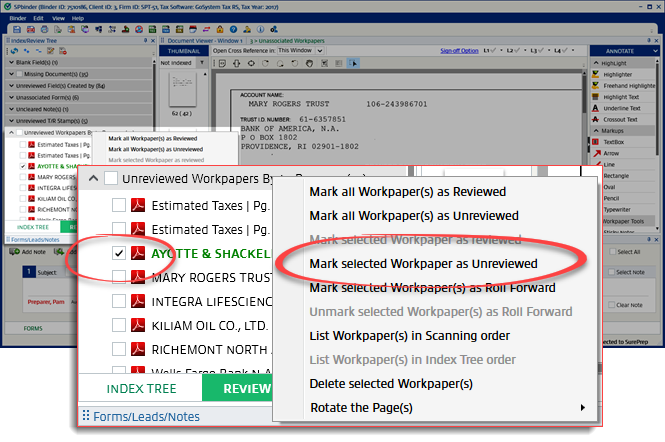
Task: Click the orange padlock toolbar icon
Action: [220, 29]
